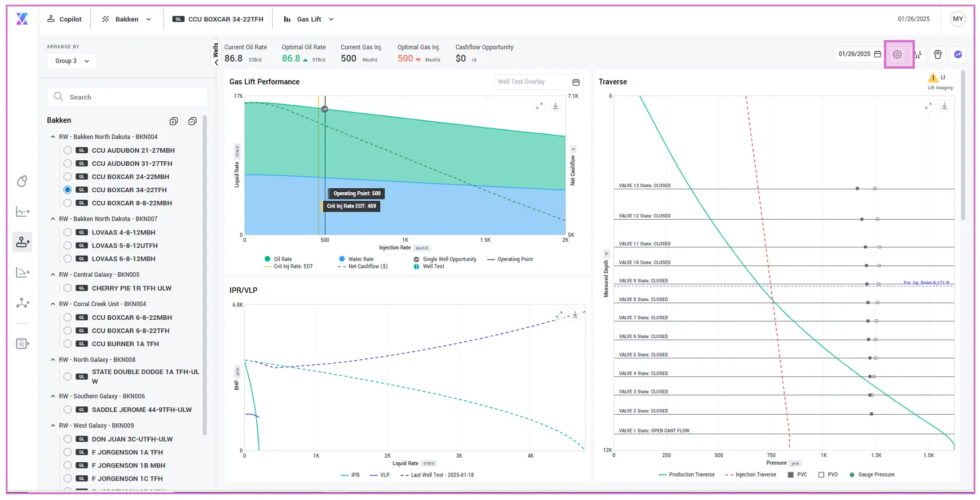
Task: Toggle the Water Rate legend entry
Action: coord(356,259)
